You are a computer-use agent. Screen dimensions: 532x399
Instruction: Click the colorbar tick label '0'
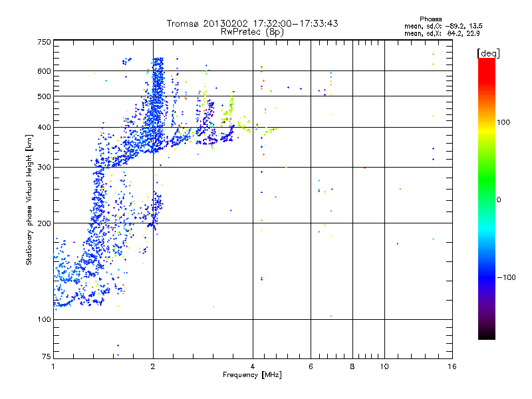click(498, 200)
